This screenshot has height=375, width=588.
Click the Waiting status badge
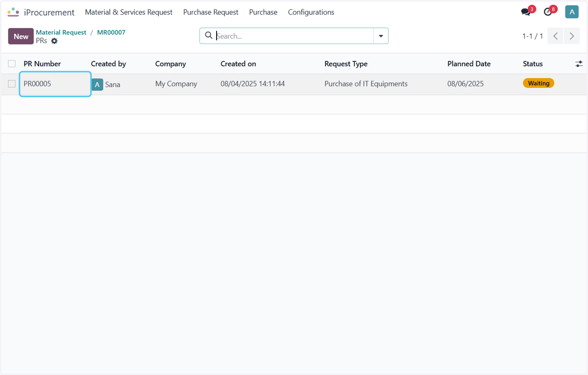(539, 83)
